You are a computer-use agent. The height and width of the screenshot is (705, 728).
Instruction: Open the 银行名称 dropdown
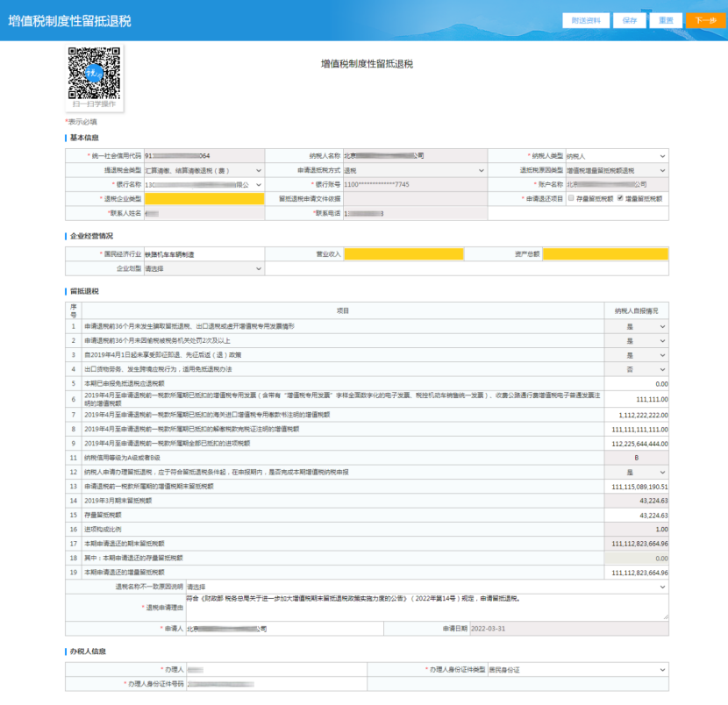(203, 185)
